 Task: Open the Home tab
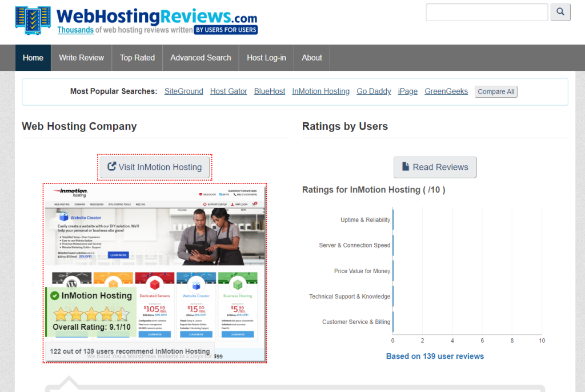click(x=33, y=58)
